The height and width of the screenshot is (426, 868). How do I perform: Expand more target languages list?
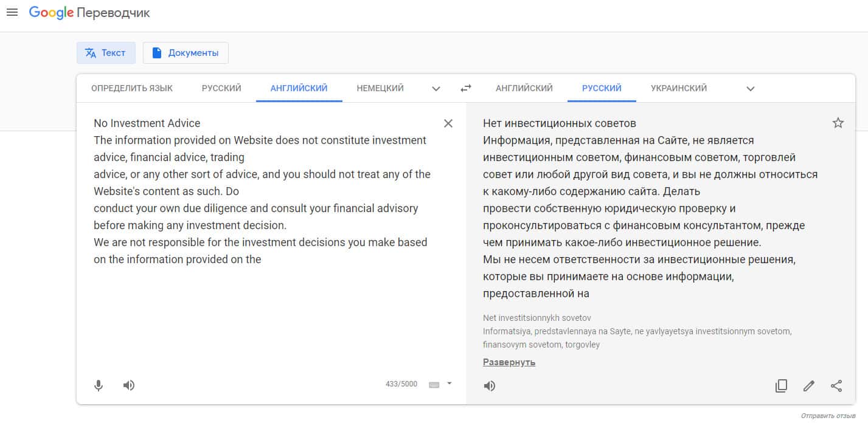click(x=751, y=89)
